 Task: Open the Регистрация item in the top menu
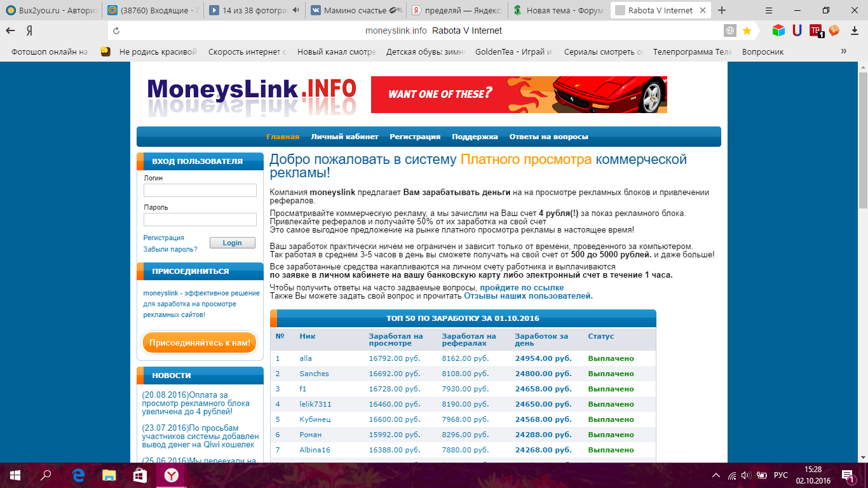click(415, 137)
